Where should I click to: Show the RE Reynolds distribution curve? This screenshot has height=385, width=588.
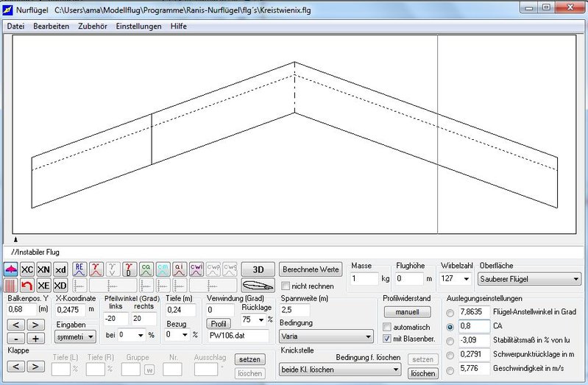pos(79,269)
